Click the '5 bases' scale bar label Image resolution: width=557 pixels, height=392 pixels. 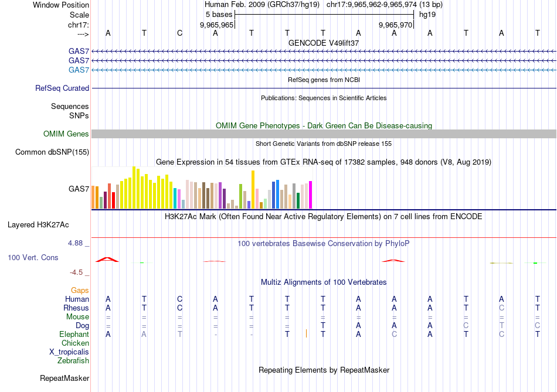(219, 15)
